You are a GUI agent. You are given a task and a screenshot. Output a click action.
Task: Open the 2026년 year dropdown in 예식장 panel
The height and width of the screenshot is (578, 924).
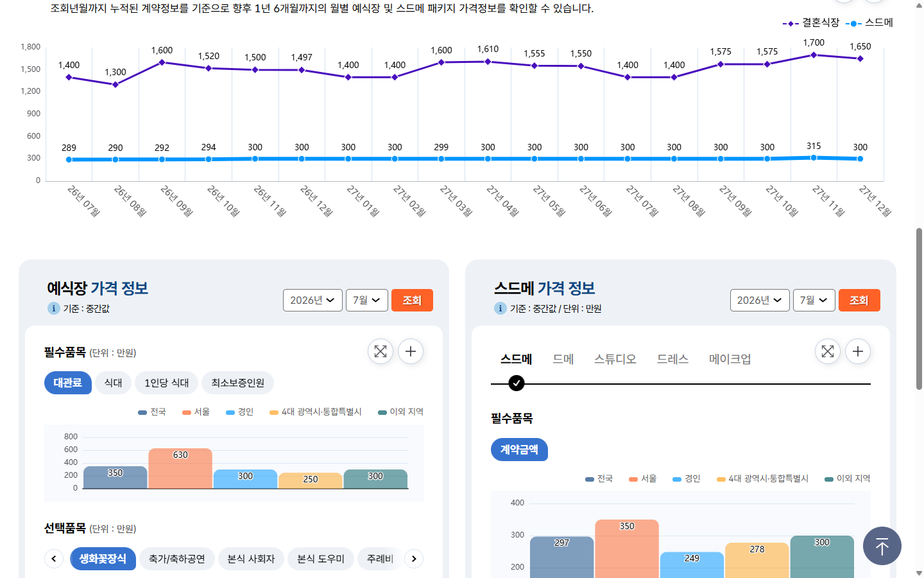pyautogui.click(x=313, y=300)
